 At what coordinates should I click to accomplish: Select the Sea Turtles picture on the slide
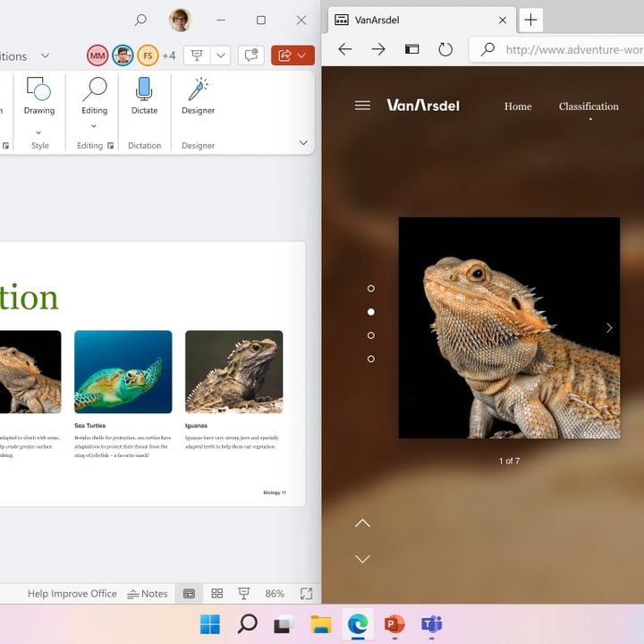[123, 372]
